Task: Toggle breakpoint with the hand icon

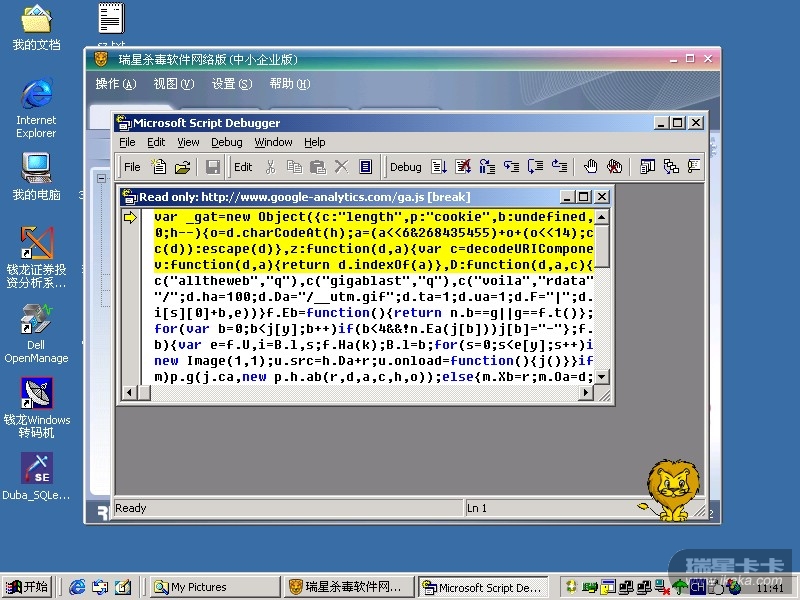Action: point(590,167)
